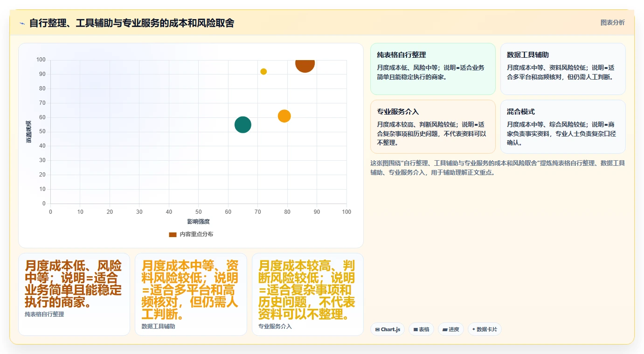This screenshot has height=354, width=644.
Task: Click the orange stat text 月度成本中等、资料风险较低
Action: pos(190,290)
